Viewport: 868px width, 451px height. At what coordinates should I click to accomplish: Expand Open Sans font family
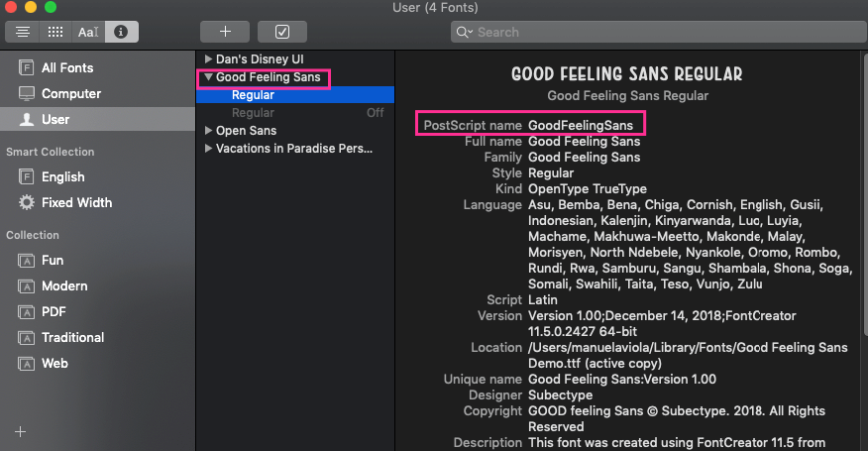(x=208, y=130)
